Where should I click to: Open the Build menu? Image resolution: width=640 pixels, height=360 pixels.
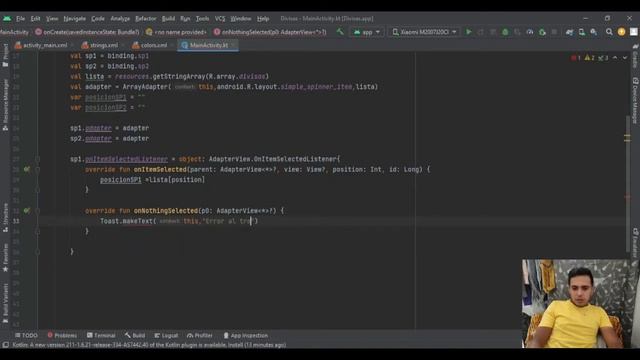pos(168,18)
